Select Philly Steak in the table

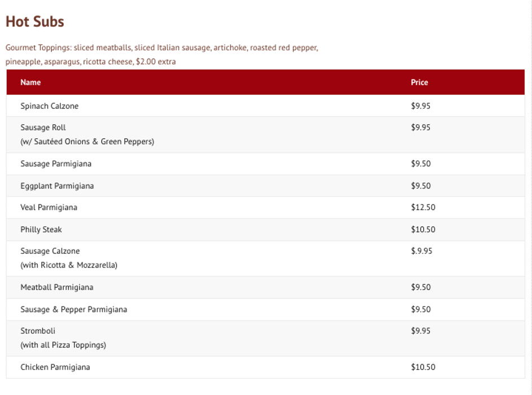(x=41, y=230)
